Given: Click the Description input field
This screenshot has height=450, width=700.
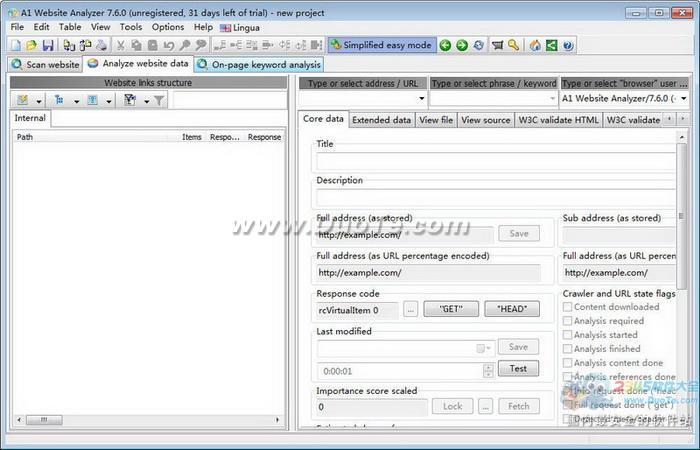Looking at the screenshot, I should coord(496,198).
